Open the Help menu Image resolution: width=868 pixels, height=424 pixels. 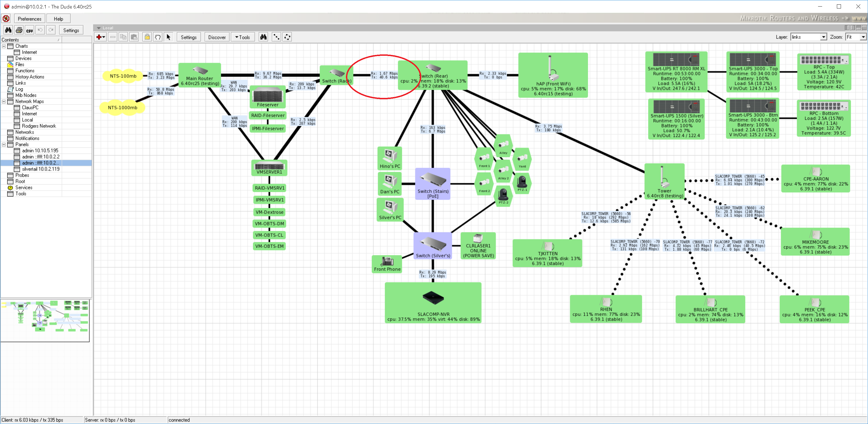[x=58, y=19]
